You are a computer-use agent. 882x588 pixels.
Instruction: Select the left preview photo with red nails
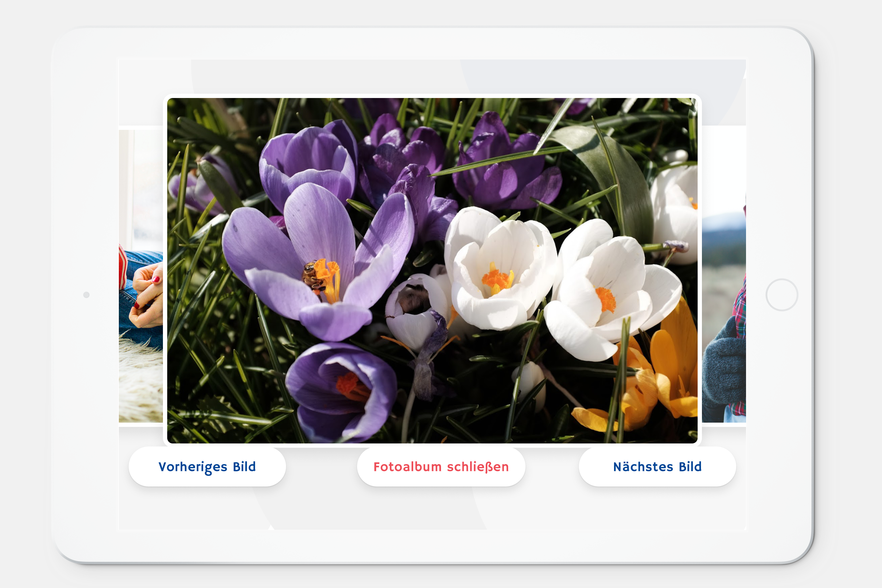141,277
